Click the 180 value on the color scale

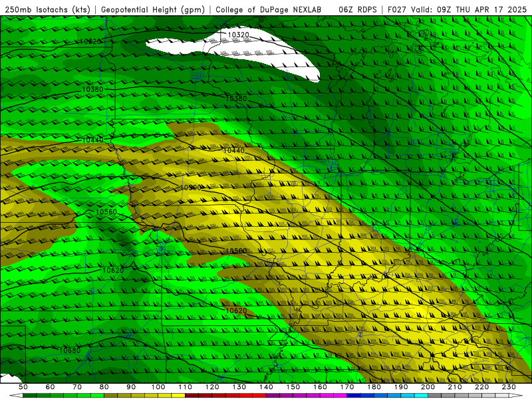click(x=374, y=387)
